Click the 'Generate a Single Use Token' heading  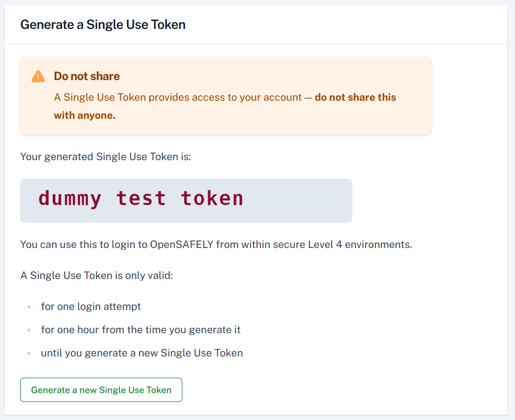point(102,24)
